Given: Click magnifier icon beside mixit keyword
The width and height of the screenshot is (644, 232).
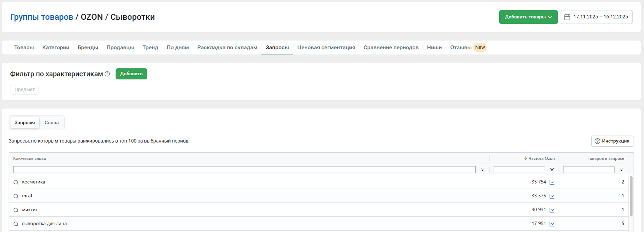Looking at the screenshot, I should coord(16,196).
